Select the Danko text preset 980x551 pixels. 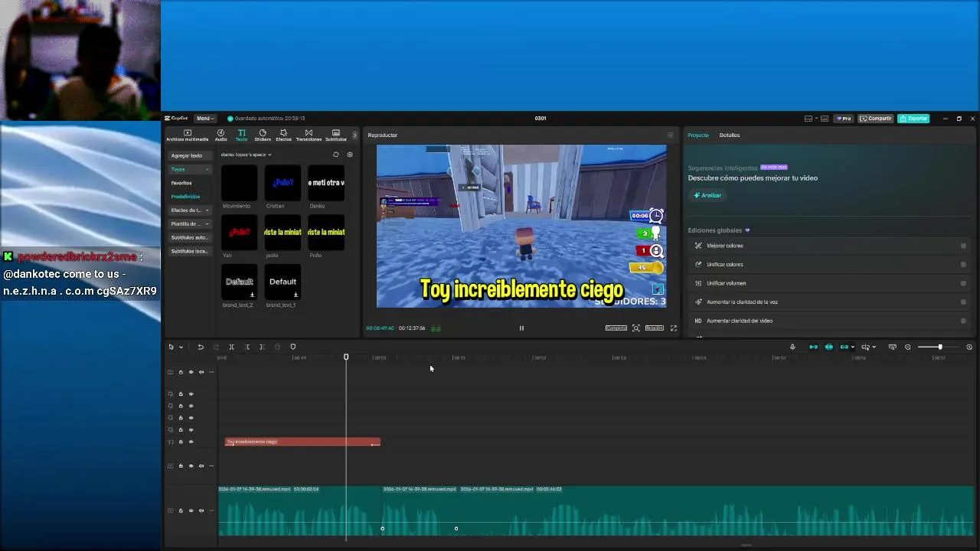(326, 184)
